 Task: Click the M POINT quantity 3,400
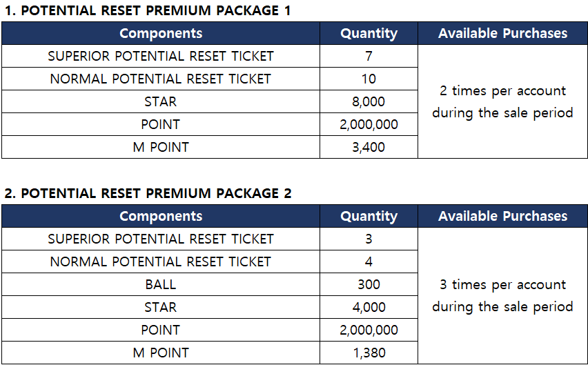point(369,147)
